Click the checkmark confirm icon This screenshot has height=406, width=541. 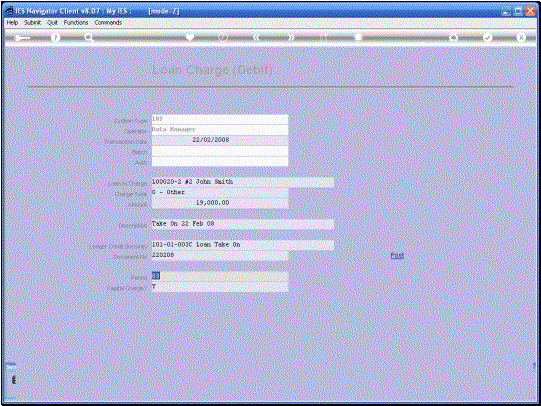click(487, 37)
